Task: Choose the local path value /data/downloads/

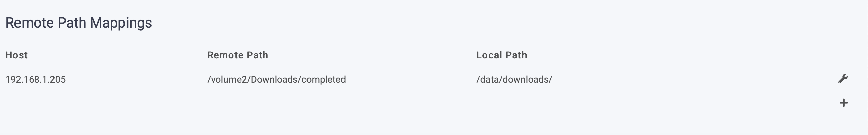Action: click(514, 80)
